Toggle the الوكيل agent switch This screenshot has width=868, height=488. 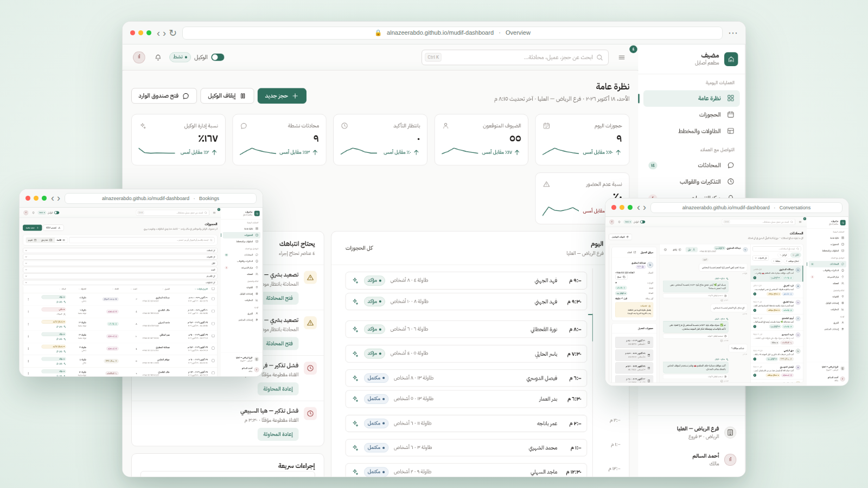[218, 57]
